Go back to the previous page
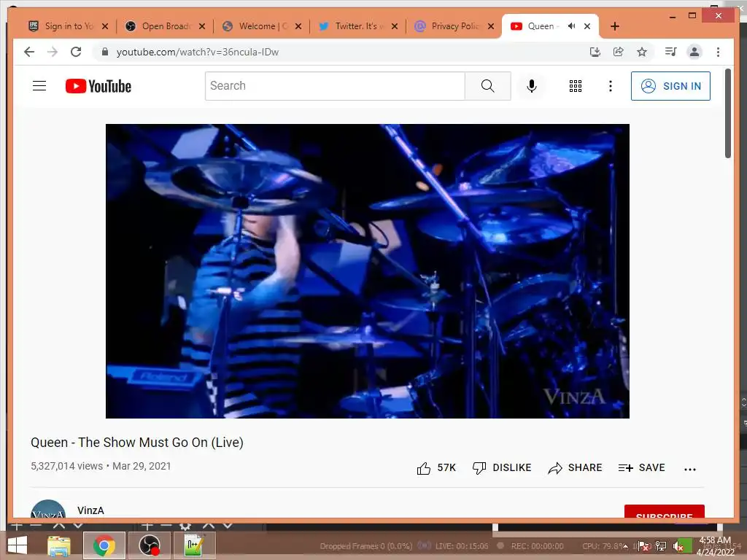Viewport: 747px width, 560px height. pos(29,52)
